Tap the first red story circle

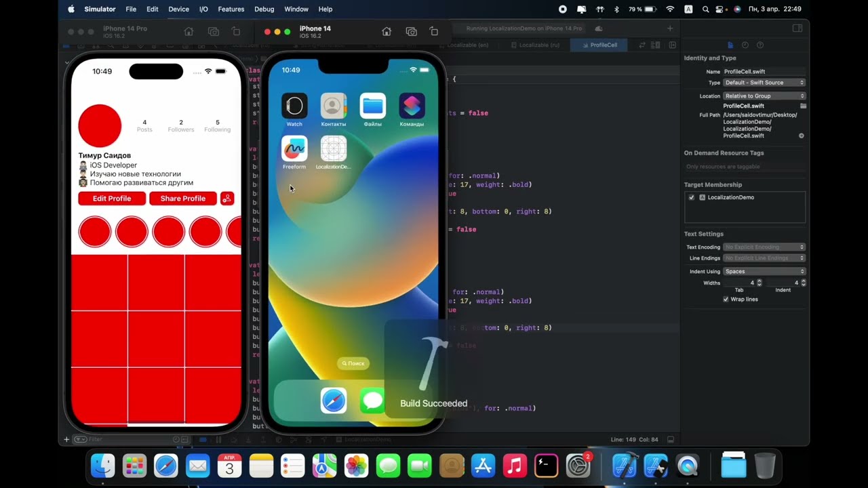pos(95,232)
